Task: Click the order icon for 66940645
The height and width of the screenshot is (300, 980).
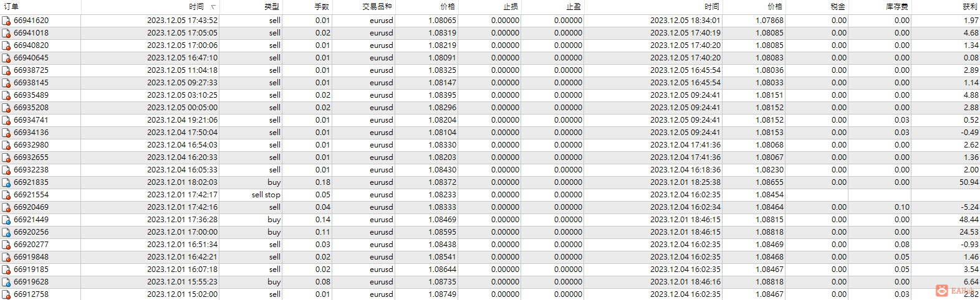Action: pyautogui.click(x=6, y=58)
